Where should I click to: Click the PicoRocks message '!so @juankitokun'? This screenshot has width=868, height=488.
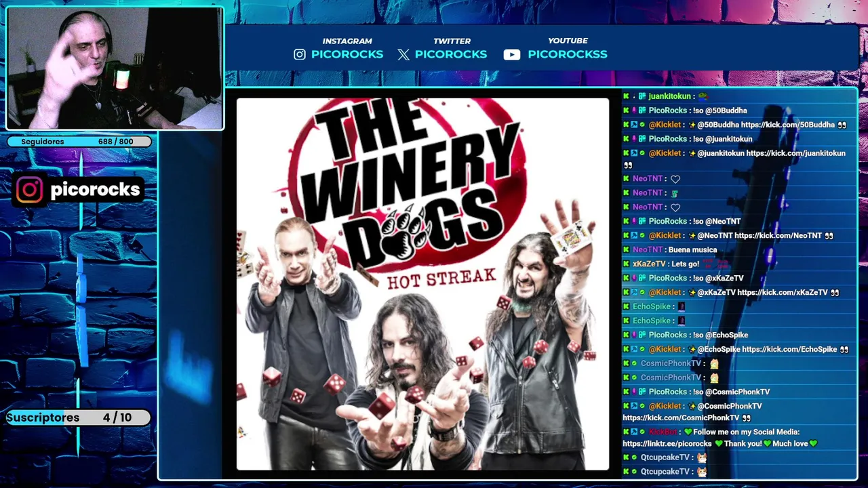(724, 139)
